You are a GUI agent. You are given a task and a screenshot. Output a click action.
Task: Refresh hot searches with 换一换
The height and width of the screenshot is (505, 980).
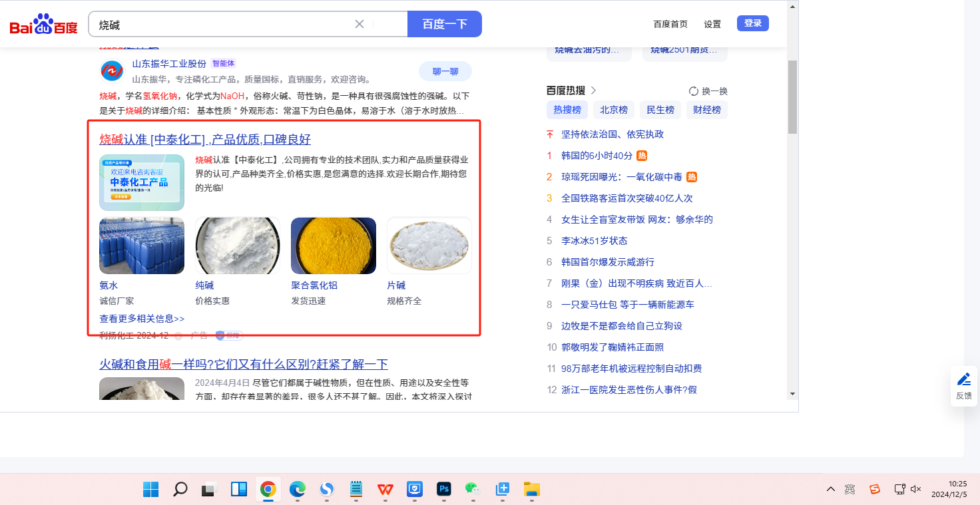click(x=708, y=91)
